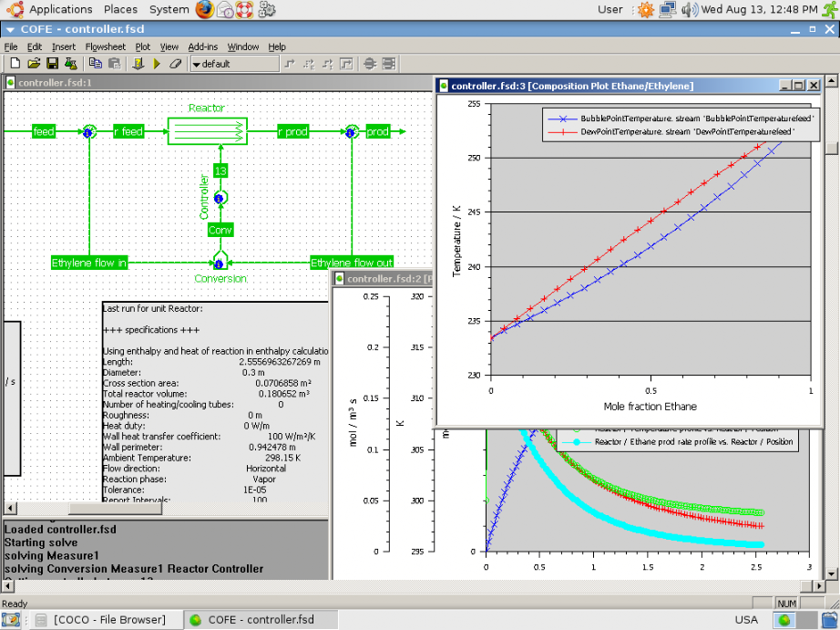
Task: Click the Open file folder icon
Action: point(34,64)
